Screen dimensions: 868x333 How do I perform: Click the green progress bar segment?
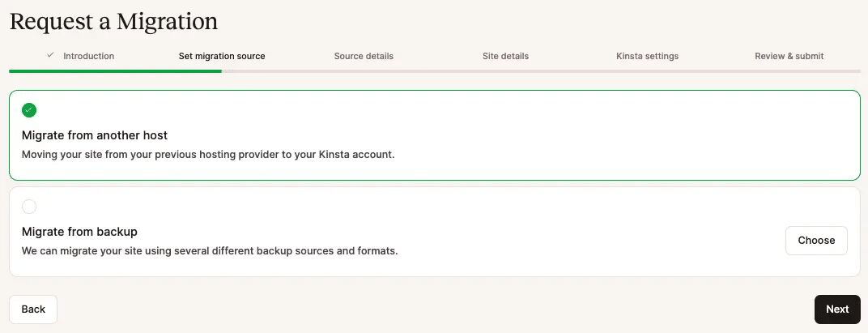pyautogui.click(x=115, y=71)
